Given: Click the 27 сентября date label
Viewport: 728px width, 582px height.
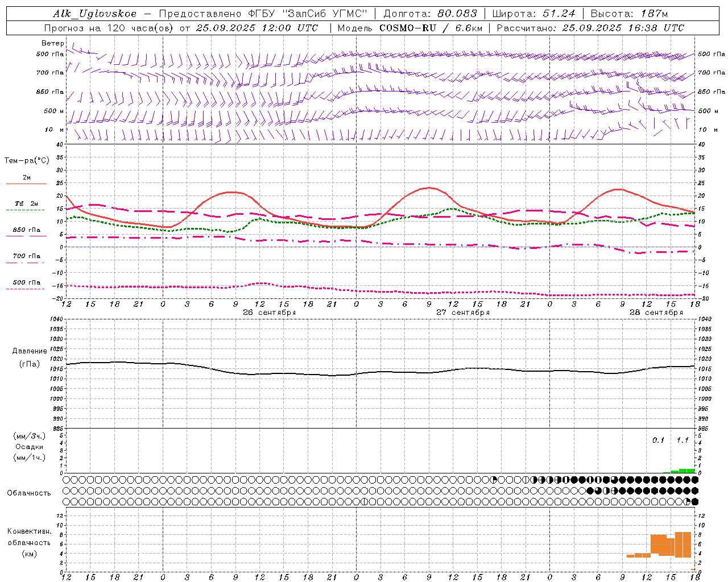Looking at the screenshot, I should point(462,313).
